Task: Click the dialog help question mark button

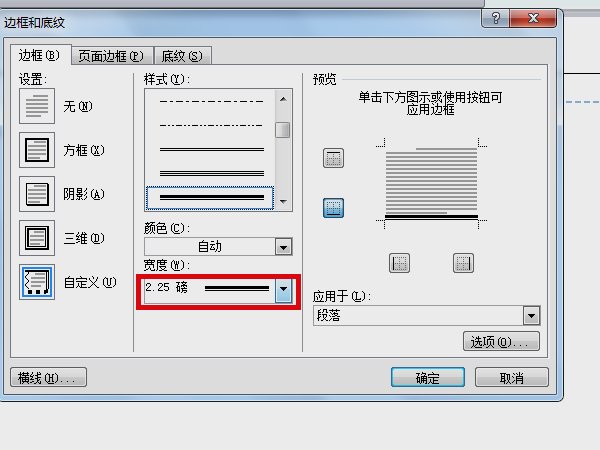Action: (x=496, y=18)
